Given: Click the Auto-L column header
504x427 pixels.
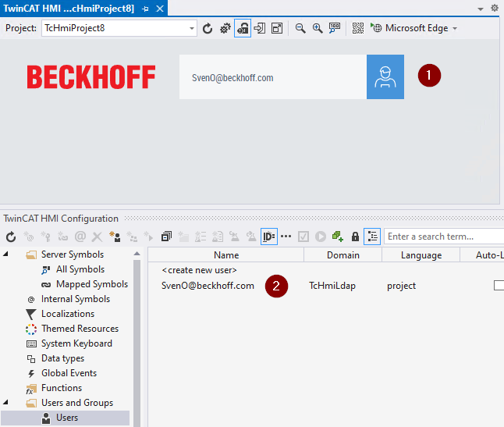Looking at the screenshot, I should pos(482,255).
